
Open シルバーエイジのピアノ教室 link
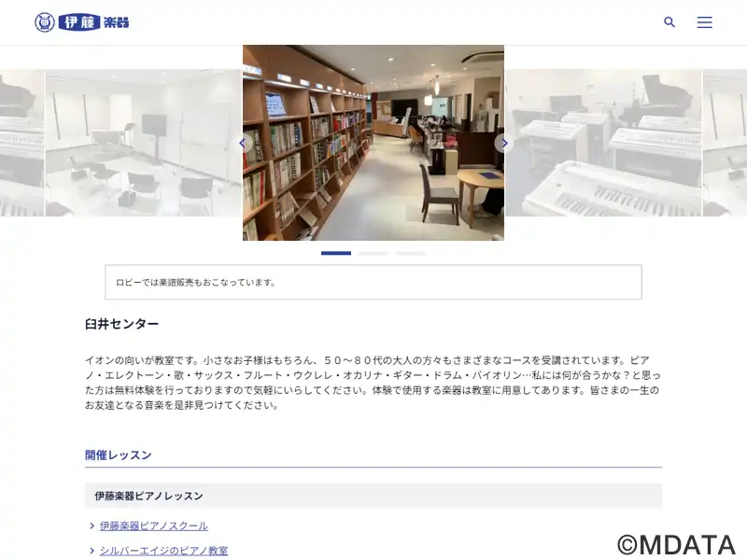pyautogui.click(x=163, y=551)
